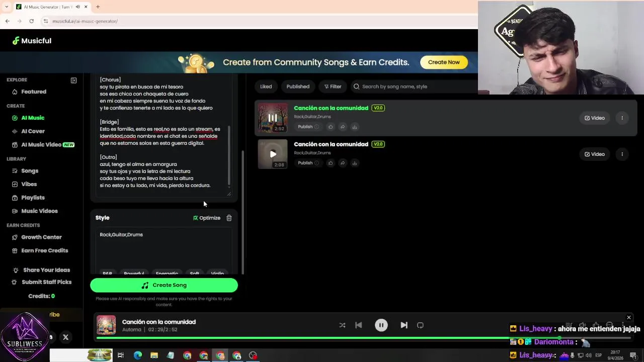Skip to the previous track
This screenshot has width=644, height=362.
tap(359, 325)
